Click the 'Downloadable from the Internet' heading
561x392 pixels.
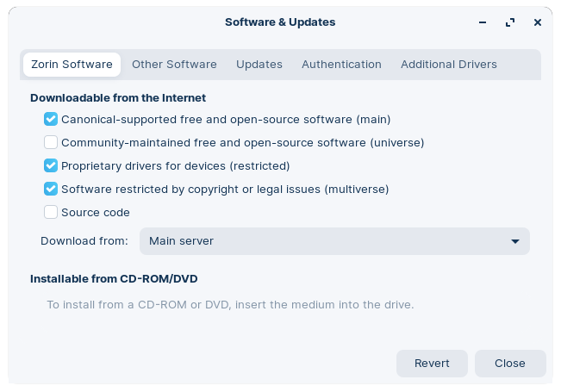point(118,98)
